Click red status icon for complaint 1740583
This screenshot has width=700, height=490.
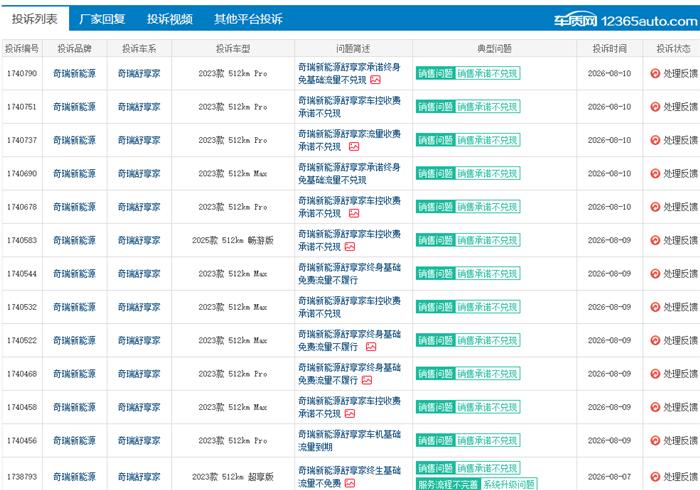point(655,240)
